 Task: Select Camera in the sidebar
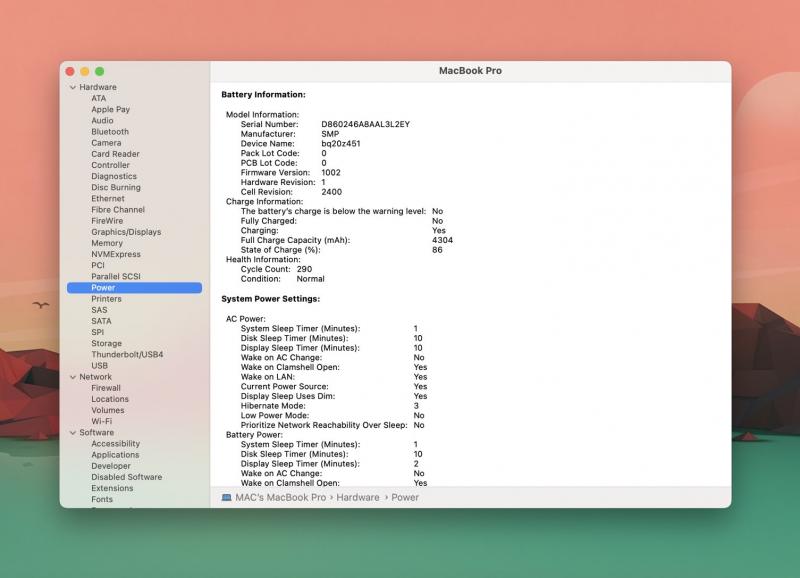(106, 143)
